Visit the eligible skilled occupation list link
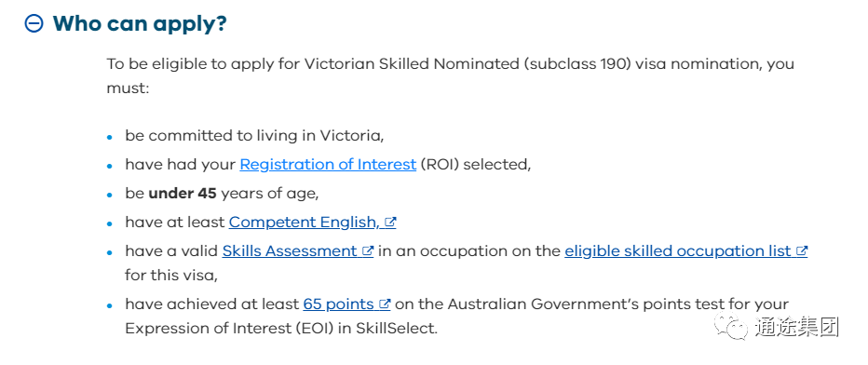This screenshot has width=868, height=365. tap(678, 250)
